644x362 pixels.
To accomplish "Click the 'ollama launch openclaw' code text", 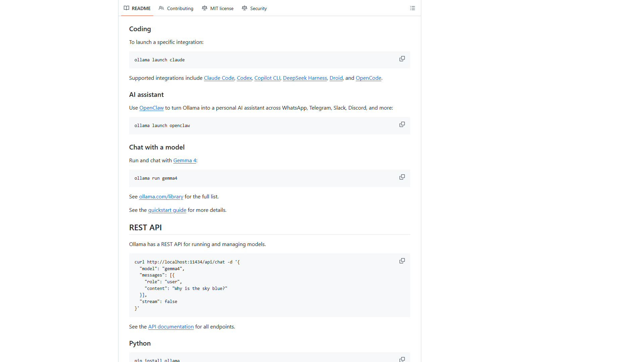I will tap(162, 126).
